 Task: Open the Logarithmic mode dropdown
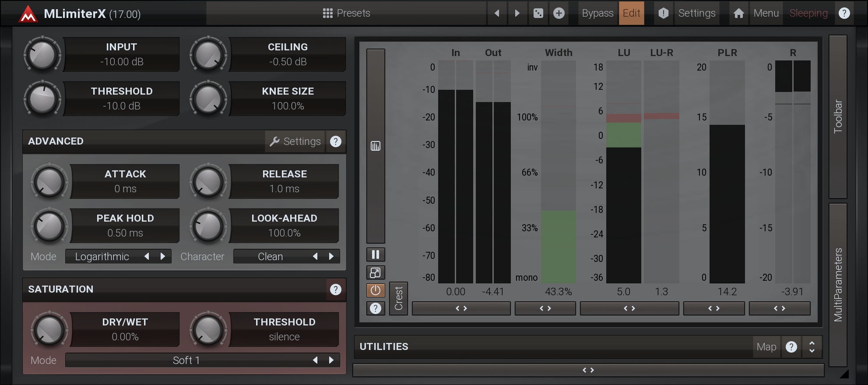(x=102, y=257)
